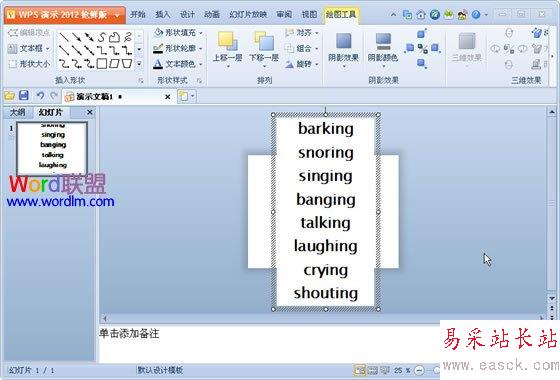Select the trapezoid shape in gallery
The height and width of the screenshot is (380, 560).
127,64
